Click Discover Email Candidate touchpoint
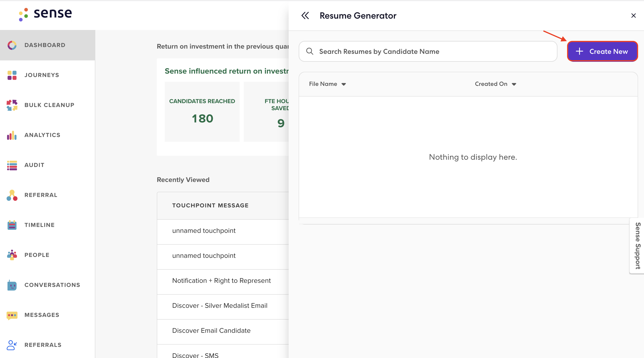The image size is (644, 358). (x=211, y=330)
